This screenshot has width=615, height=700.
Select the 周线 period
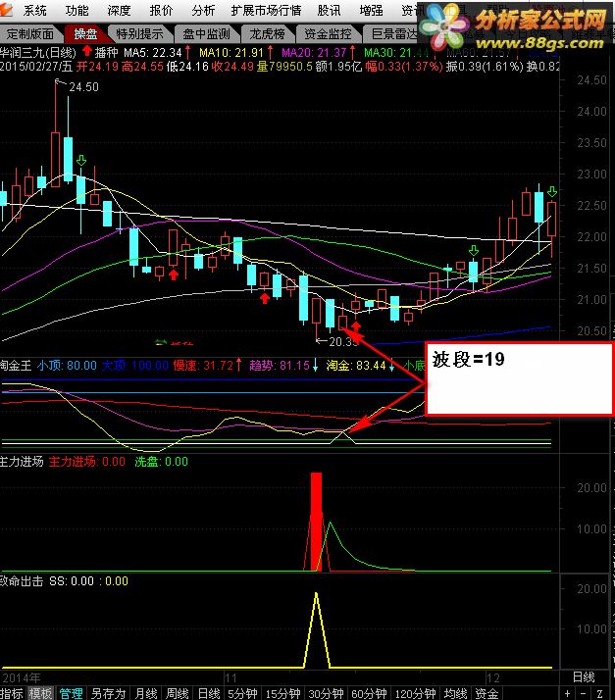[x=178, y=693]
